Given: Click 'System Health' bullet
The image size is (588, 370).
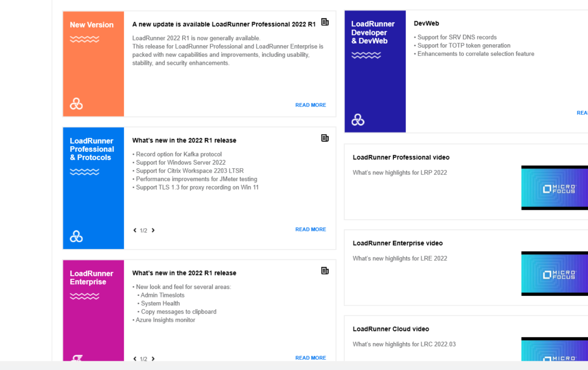Looking at the screenshot, I should click(159, 303).
